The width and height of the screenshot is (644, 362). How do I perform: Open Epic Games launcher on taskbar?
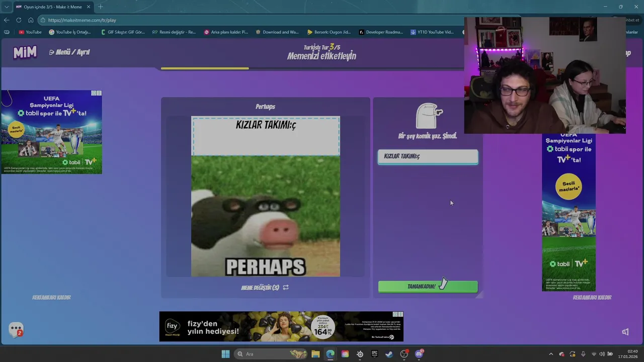coord(374,354)
